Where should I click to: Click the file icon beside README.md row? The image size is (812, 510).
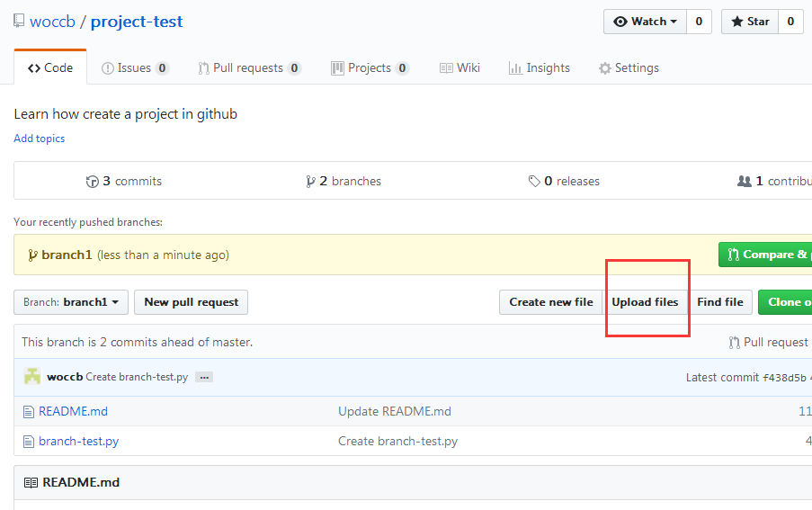29,412
